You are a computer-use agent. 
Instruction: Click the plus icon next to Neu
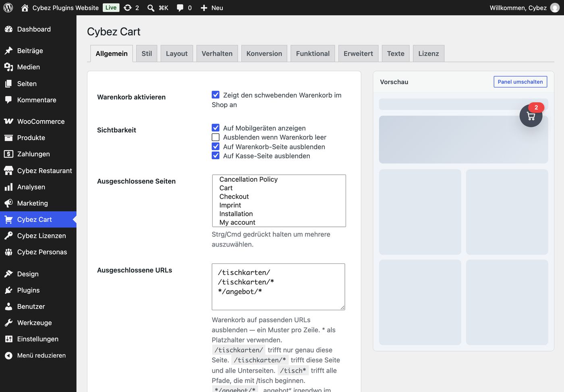coord(204,8)
